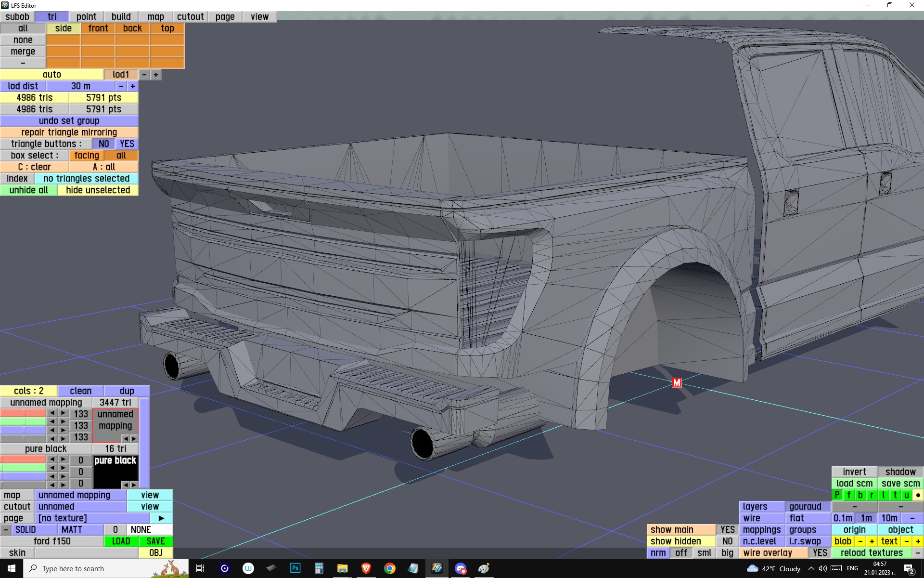The image size is (924, 578).
Task: Open Photoshop from the taskbar
Action: tap(295, 568)
